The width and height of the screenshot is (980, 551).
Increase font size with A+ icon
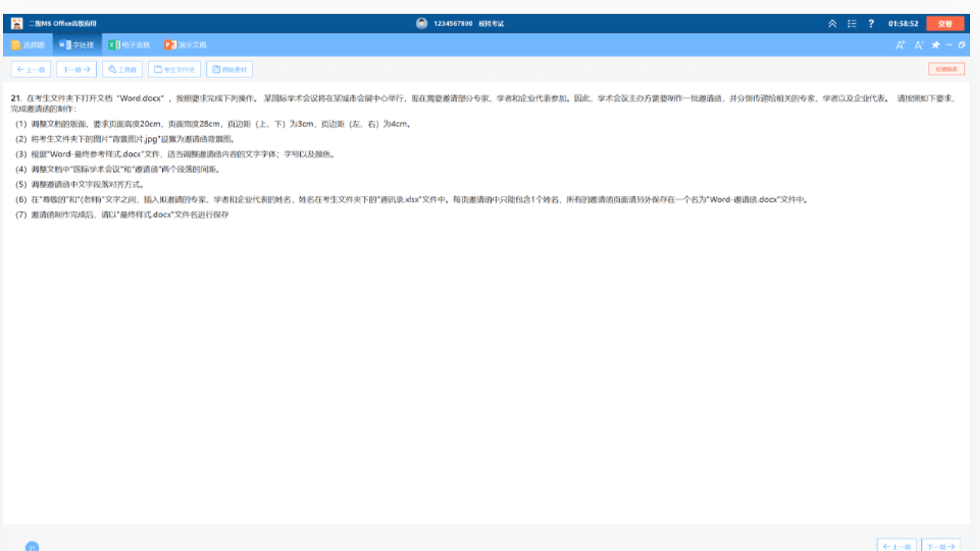901,45
